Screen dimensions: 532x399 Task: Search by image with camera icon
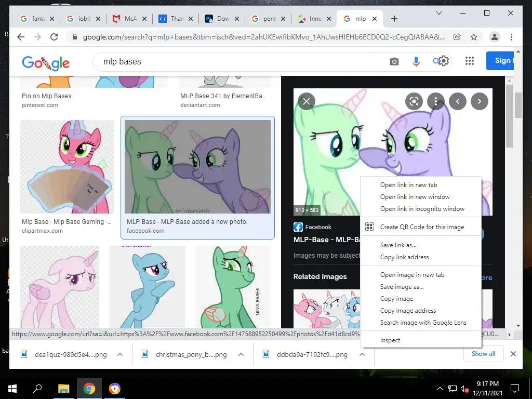pos(394,61)
